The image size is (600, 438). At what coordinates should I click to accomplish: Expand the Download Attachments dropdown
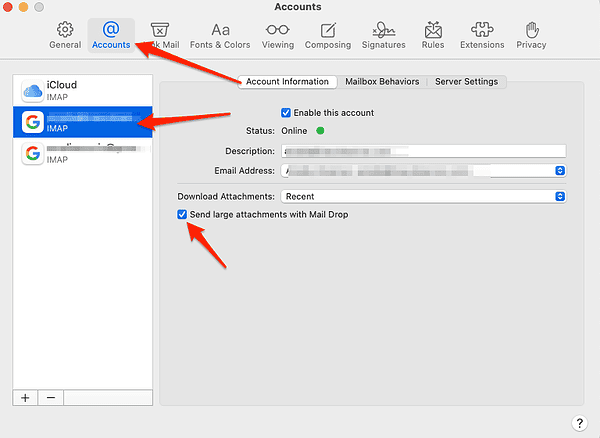pos(423,197)
